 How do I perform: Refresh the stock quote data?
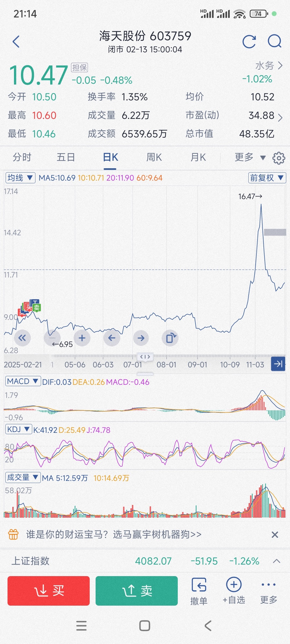pos(249,42)
